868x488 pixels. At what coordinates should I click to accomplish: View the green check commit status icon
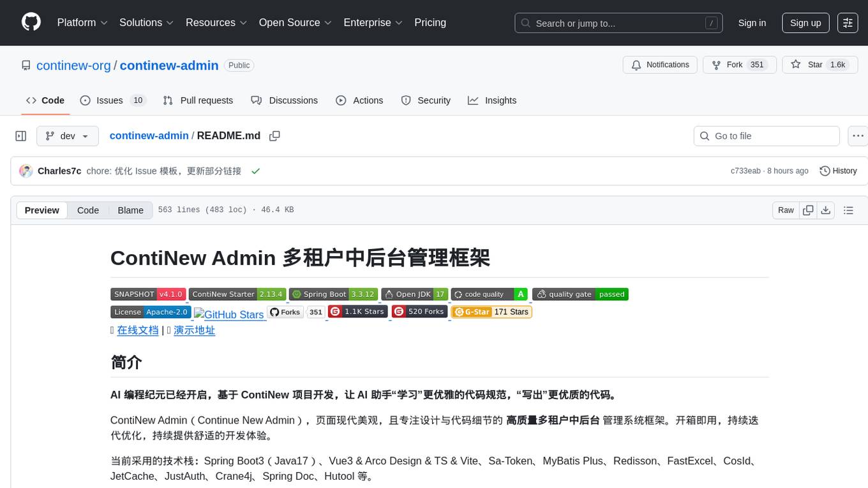click(256, 171)
